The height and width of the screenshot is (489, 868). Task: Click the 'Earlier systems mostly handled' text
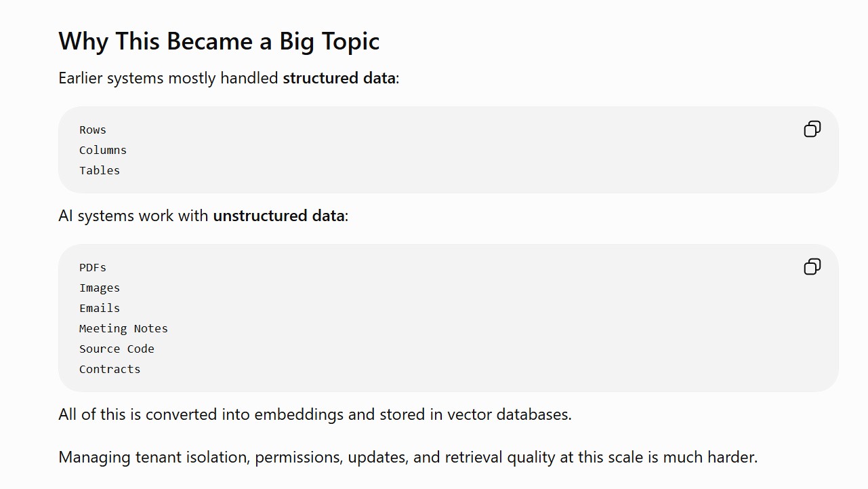[169, 78]
